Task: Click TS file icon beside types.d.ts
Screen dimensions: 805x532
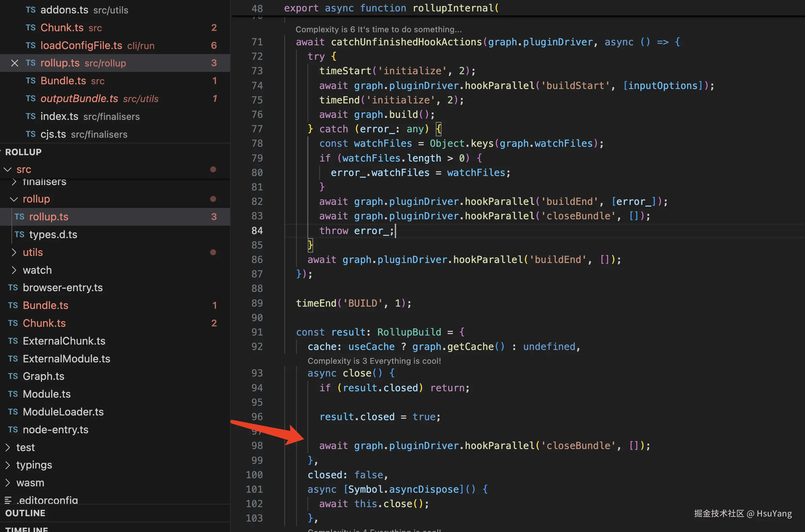Action: point(19,234)
